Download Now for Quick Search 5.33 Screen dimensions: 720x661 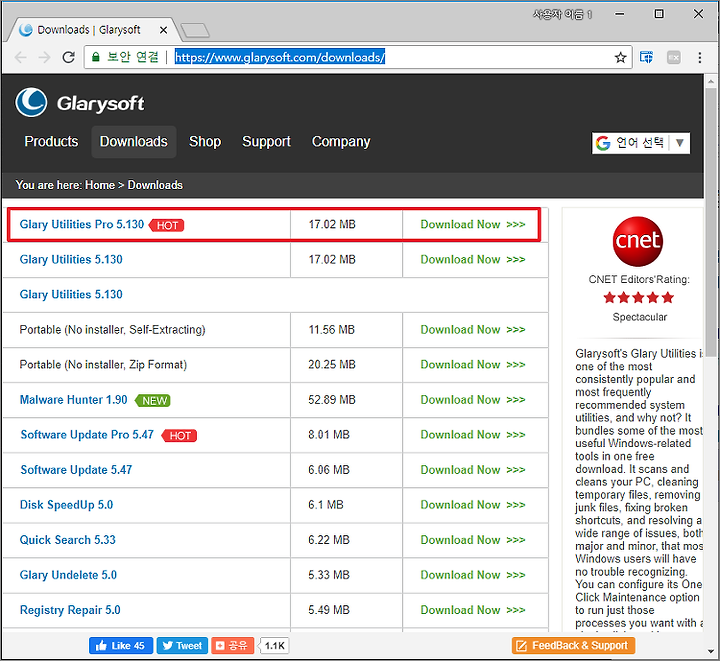[473, 540]
